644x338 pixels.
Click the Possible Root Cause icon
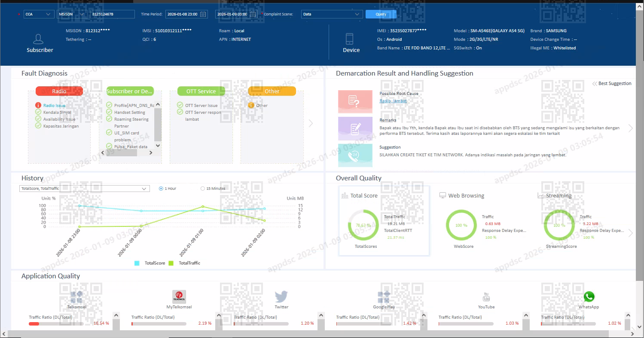coord(355,101)
